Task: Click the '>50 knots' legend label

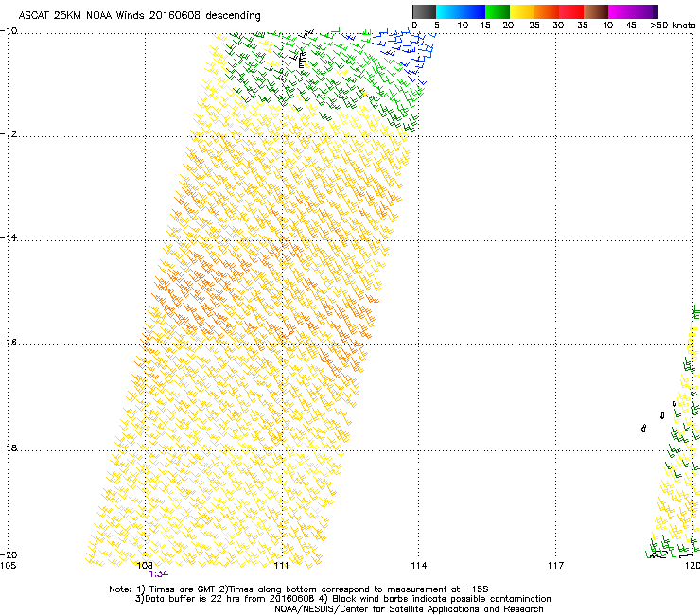Action: (673, 26)
